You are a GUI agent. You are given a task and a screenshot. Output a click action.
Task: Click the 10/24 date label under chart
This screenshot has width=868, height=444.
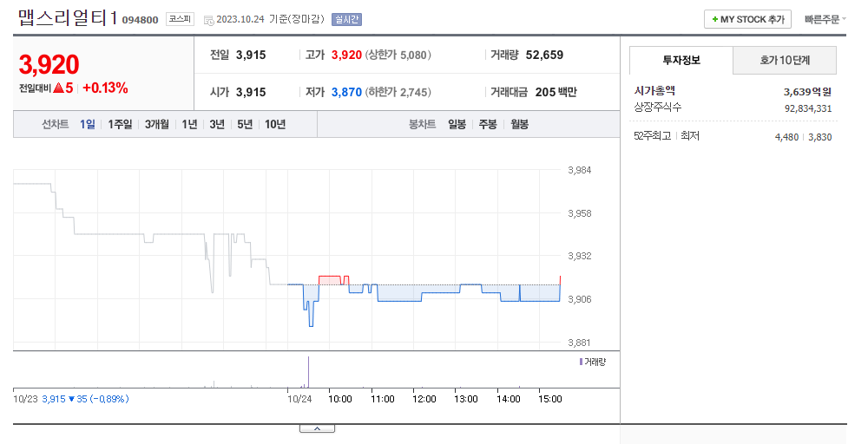(x=299, y=399)
